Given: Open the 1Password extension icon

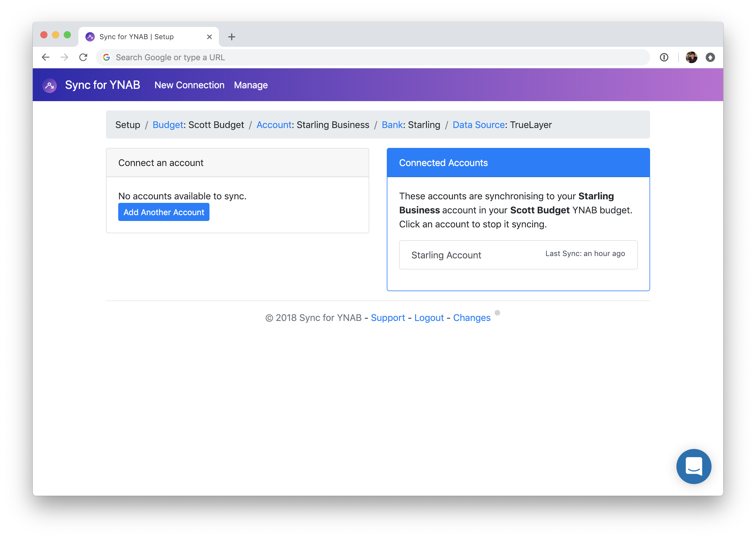Looking at the screenshot, I should 664,57.
